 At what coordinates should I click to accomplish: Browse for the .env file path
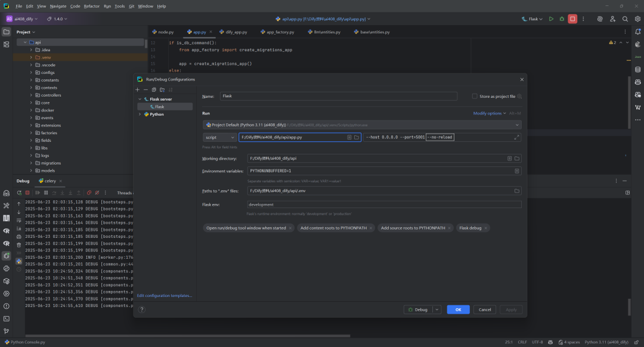tap(517, 191)
